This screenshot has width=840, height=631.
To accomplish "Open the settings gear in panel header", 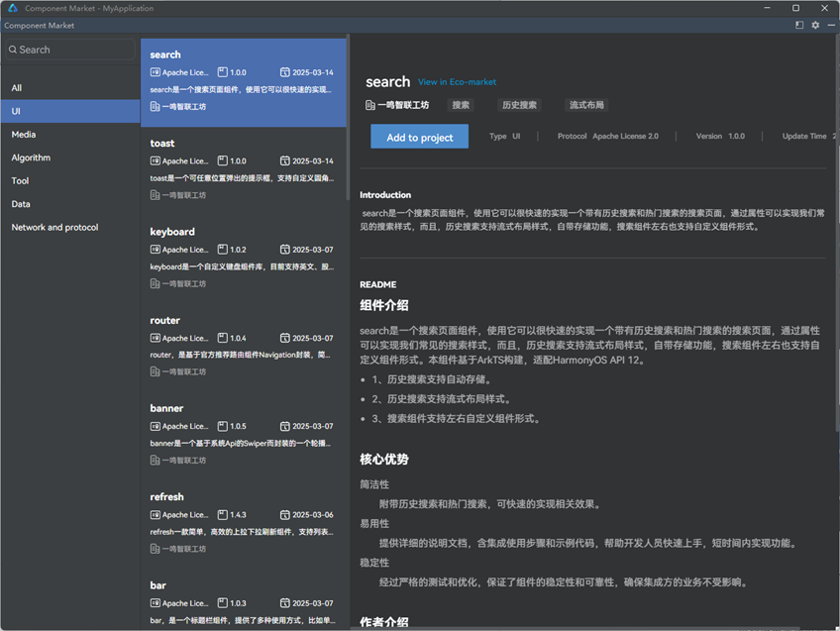I will (x=815, y=26).
